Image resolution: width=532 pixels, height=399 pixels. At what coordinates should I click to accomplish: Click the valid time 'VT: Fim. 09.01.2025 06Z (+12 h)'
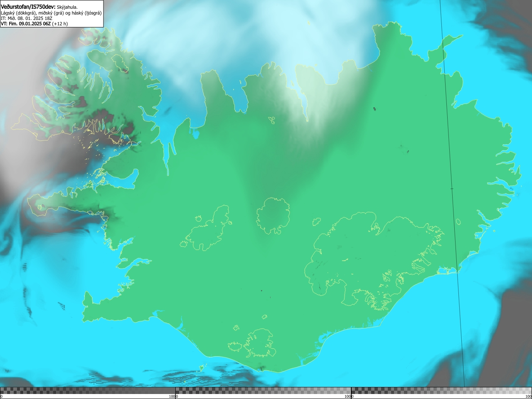tap(34, 24)
